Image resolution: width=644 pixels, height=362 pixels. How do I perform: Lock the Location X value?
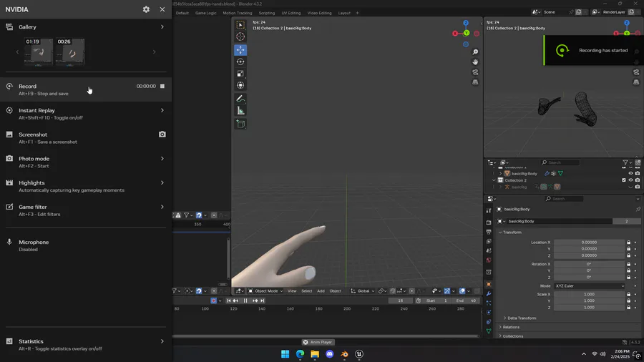628,242
